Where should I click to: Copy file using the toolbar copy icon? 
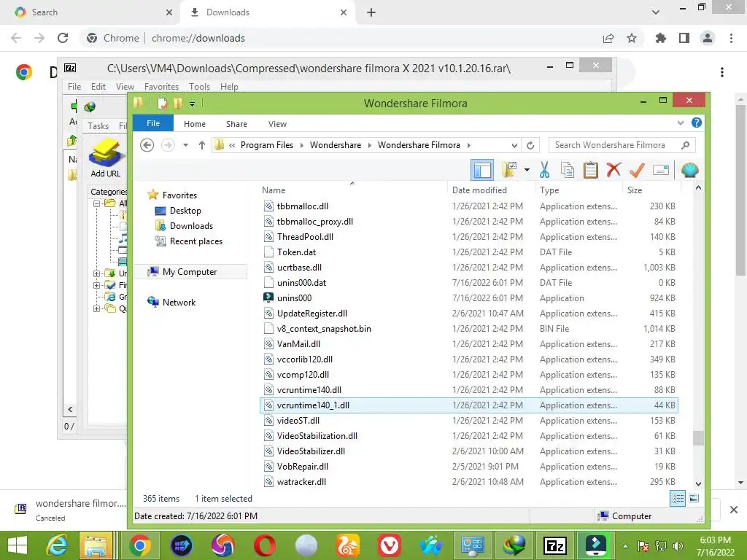pos(568,170)
